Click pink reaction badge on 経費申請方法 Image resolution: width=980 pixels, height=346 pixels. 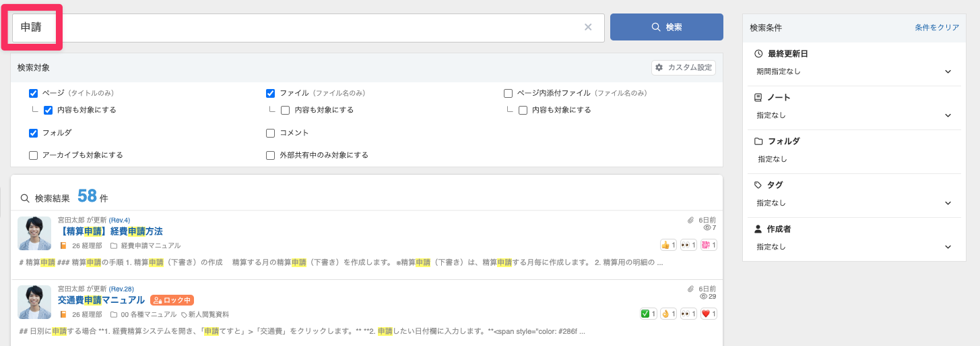coord(709,245)
